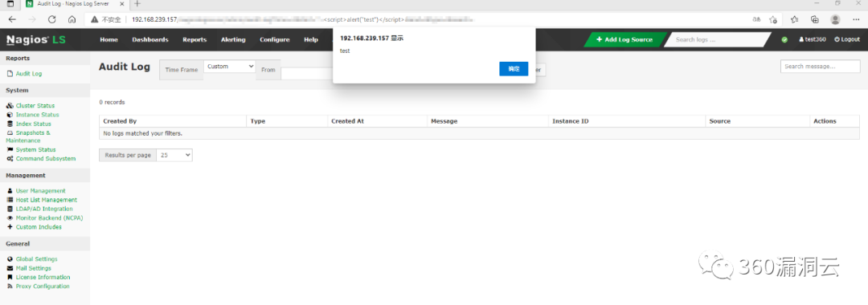Open the Instance Status link
Screen dimensions: 868x305
[38, 115]
